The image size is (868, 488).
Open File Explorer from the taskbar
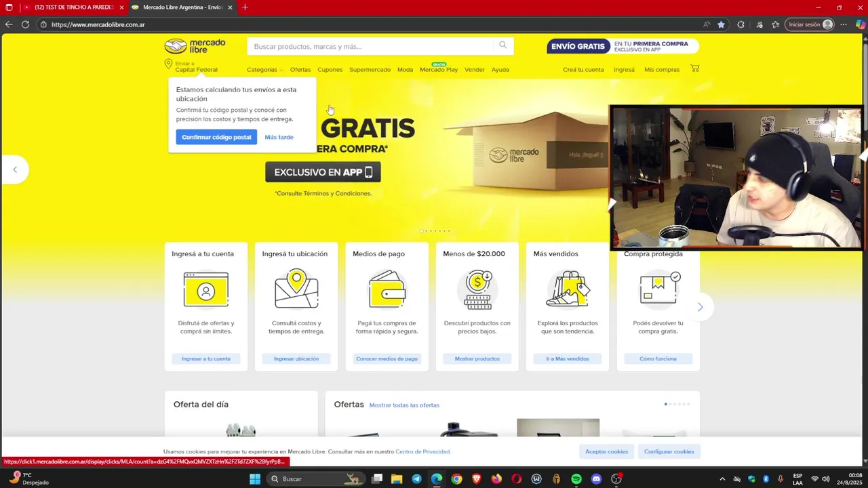397,479
